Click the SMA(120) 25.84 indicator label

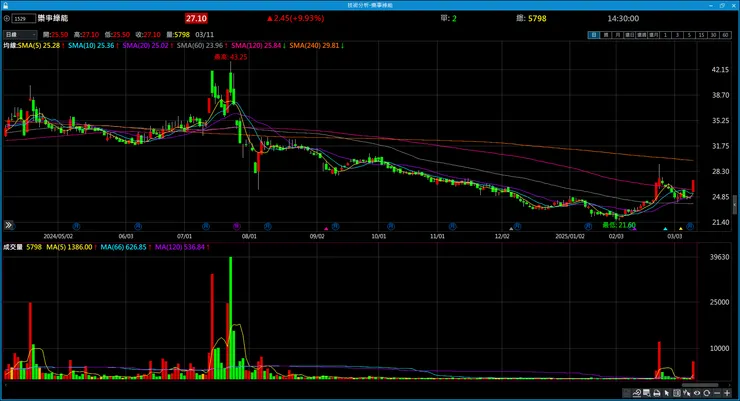coord(258,45)
